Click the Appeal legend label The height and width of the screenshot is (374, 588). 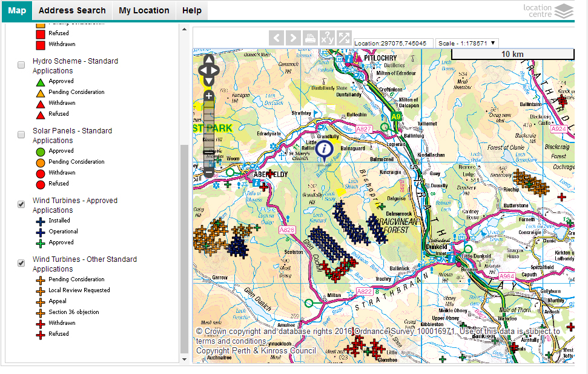pyautogui.click(x=58, y=301)
